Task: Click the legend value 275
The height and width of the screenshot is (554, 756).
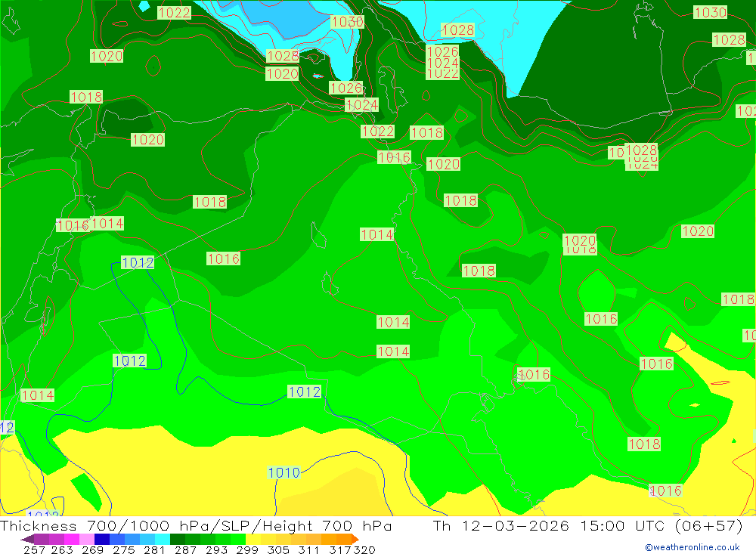Action: pos(123,549)
